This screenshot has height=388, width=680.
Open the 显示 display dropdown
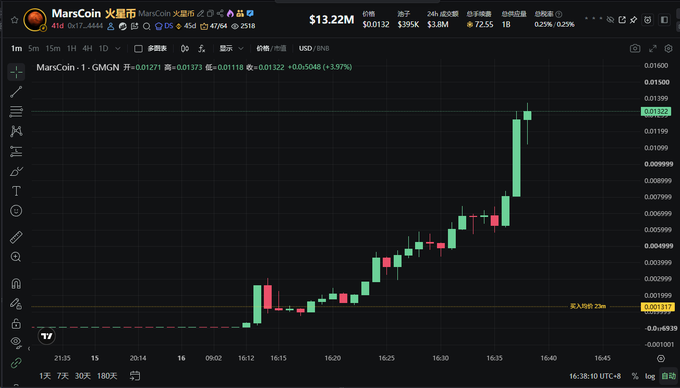point(231,49)
